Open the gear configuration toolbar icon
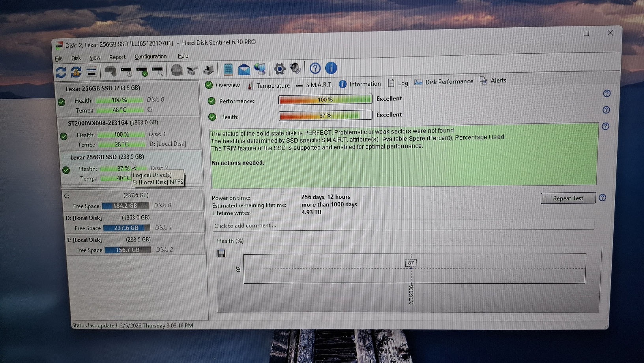Viewport: 644px width, 363px height. coord(279,69)
